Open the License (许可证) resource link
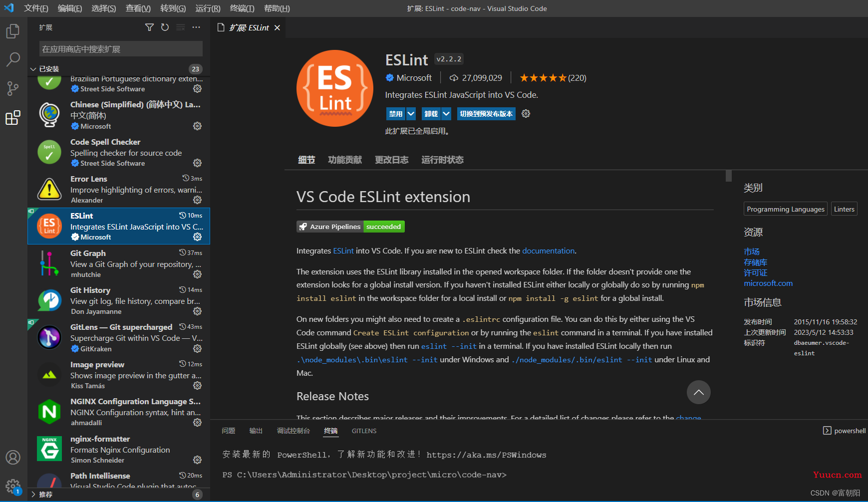 tap(756, 272)
